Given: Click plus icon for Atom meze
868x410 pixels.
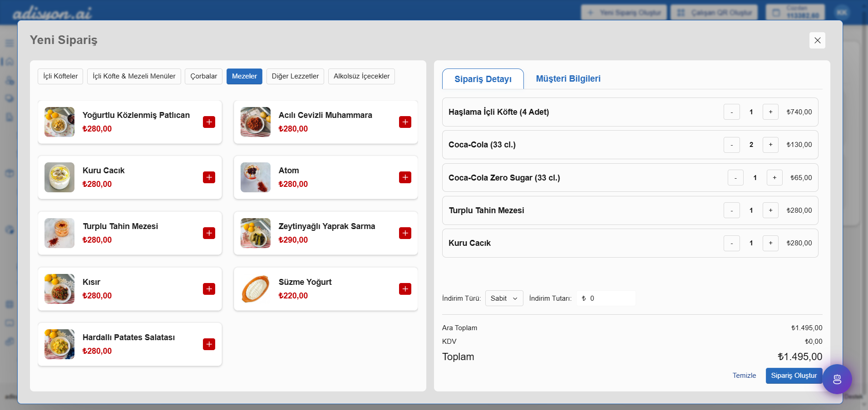Looking at the screenshot, I should 405,177.
